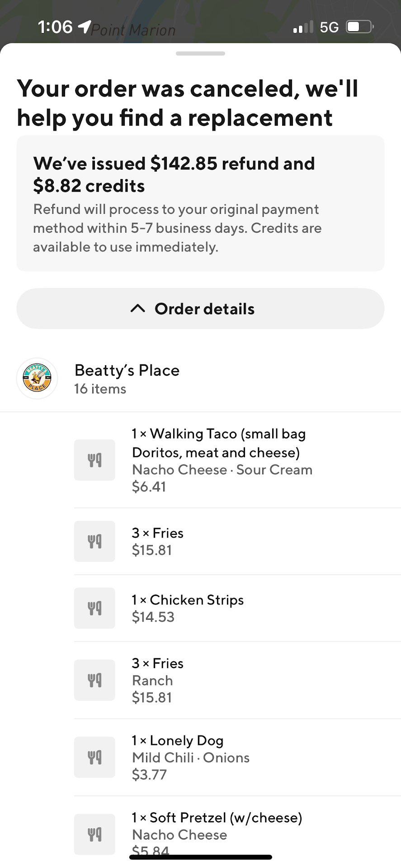This screenshot has width=401, height=868.
Task: Tap the home indicator bar at the bottom
Action: pos(200,857)
